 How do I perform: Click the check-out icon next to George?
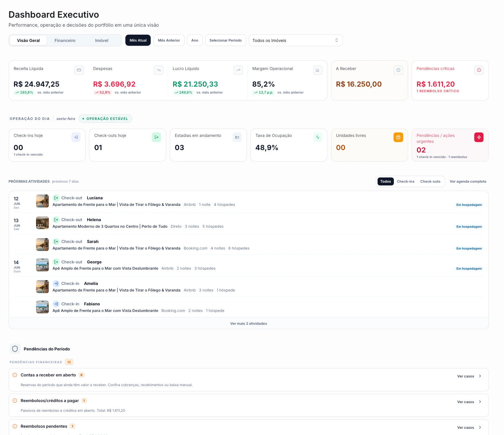point(56,262)
